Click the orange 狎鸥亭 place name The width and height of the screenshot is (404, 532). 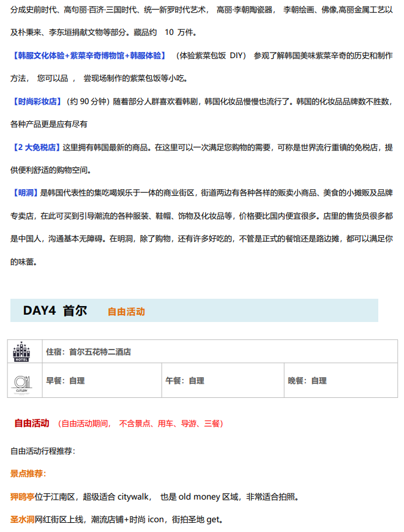click(22, 496)
